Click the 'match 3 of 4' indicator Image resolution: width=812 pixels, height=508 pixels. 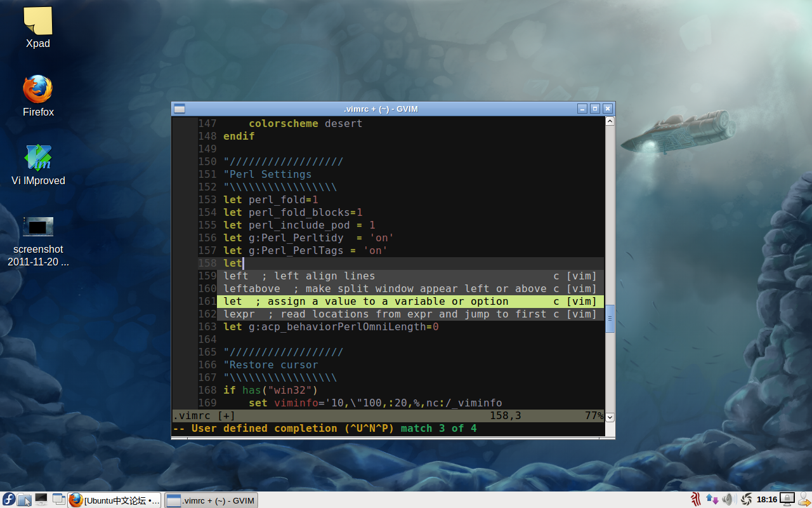click(x=439, y=428)
